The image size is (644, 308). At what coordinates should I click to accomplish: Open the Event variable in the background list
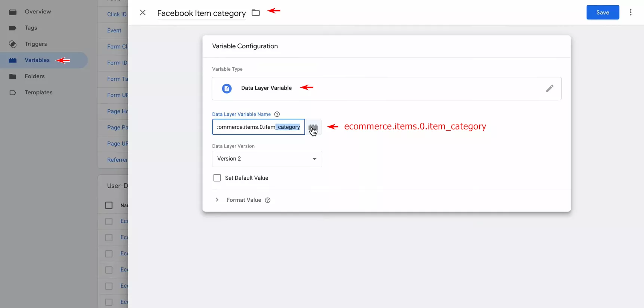(x=114, y=30)
